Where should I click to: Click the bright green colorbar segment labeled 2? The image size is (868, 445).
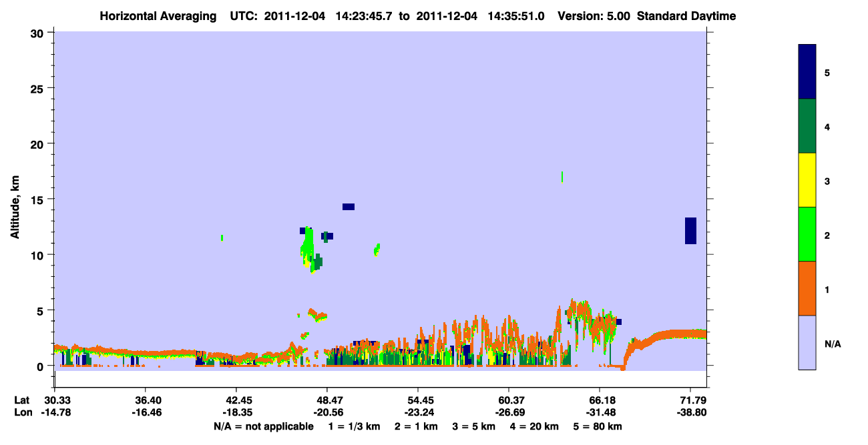click(807, 234)
